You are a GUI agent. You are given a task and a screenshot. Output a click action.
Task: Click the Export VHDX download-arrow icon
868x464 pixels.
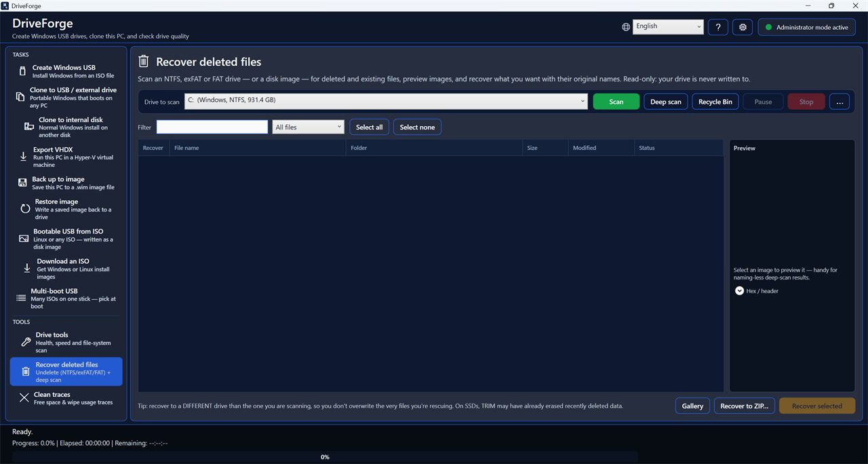pos(24,157)
